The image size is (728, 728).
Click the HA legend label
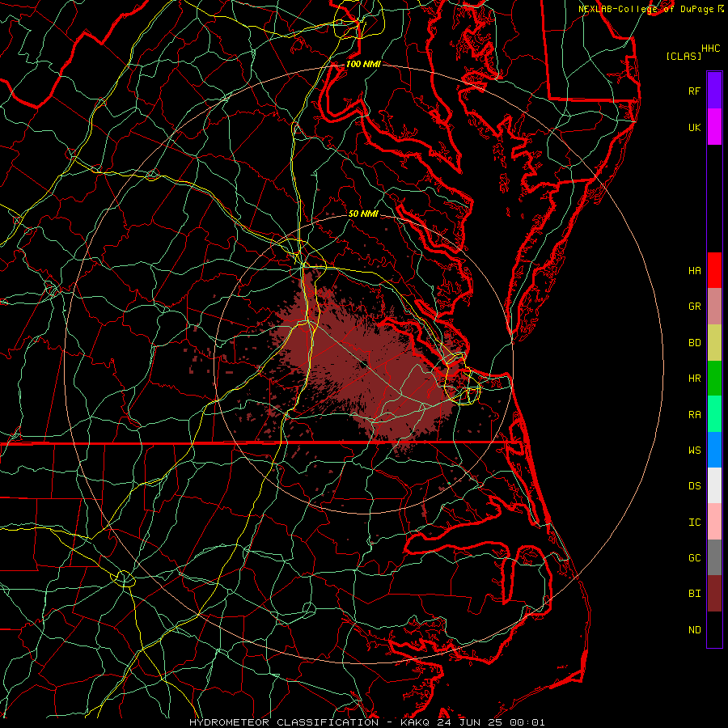[694, 270]
